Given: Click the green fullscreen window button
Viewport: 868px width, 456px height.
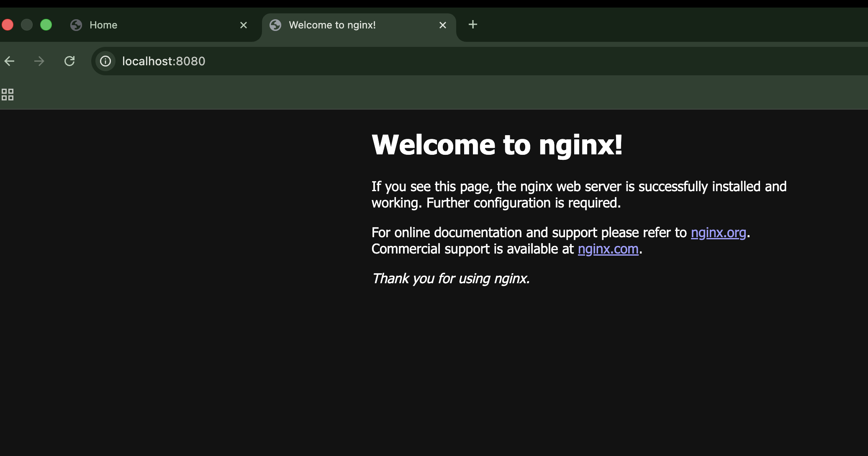Looking at the screenshot, I should point(46,25).
